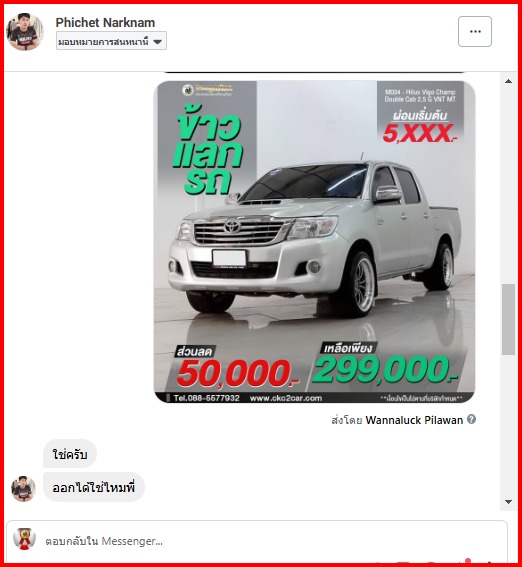
Task: Click the scrollbar up arrow
Action: (508, 81)
